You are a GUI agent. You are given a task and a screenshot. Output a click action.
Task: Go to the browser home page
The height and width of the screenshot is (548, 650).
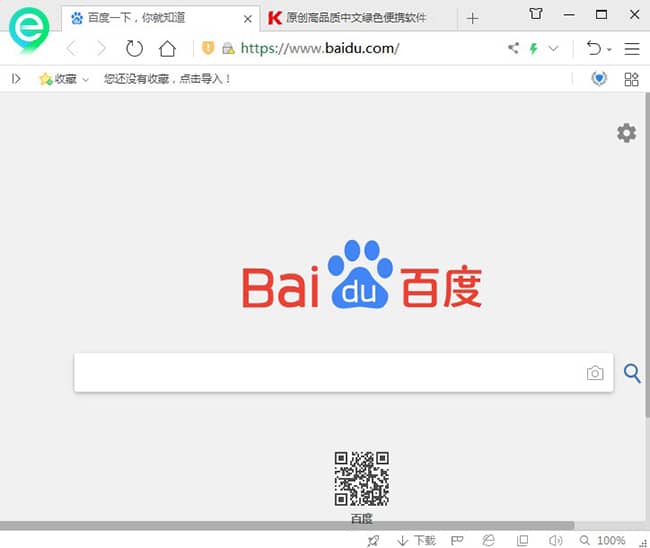(167, 48)
